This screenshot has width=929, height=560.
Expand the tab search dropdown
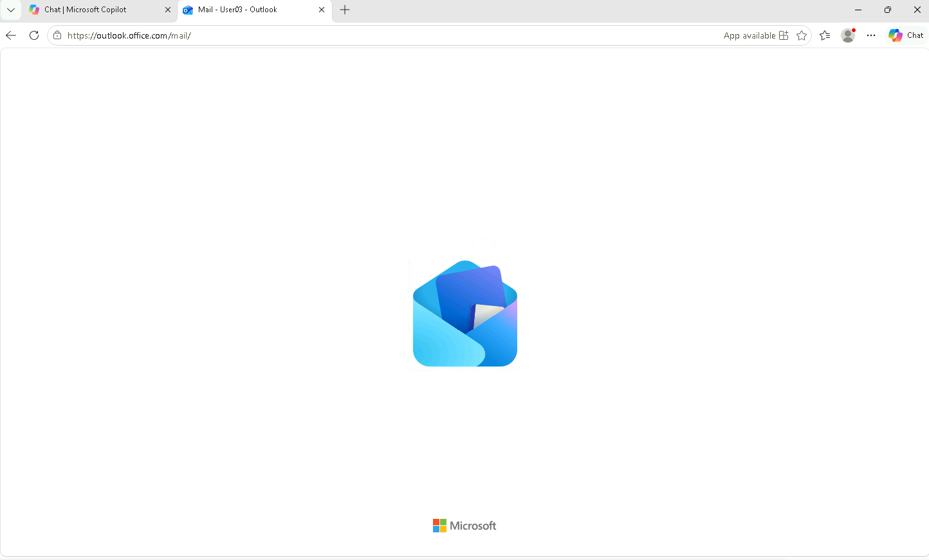pos(11,10)
